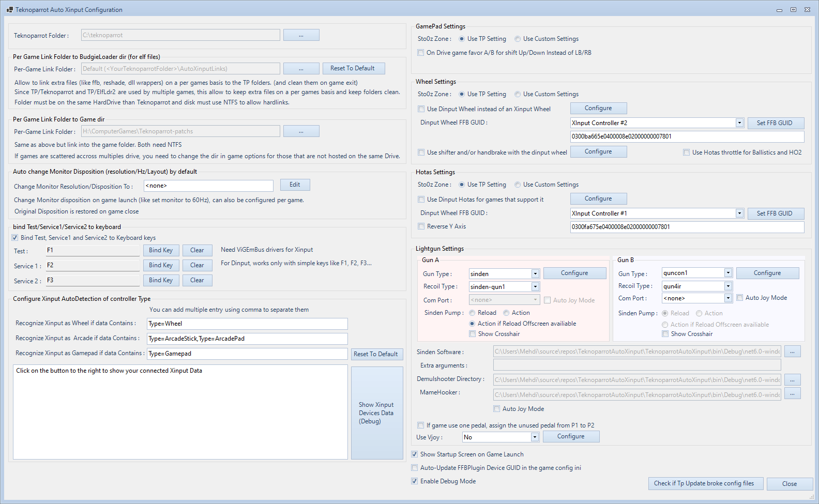Enable Use Hotas throttle for Ballistics and HO2
This screenshot has width=819, height=504.
(687, 152)
